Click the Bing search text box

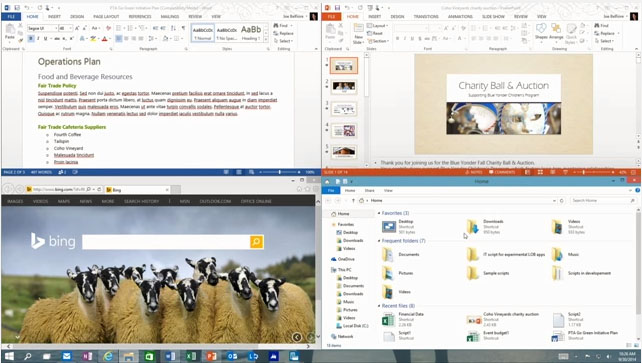click(x=166, y=242)
